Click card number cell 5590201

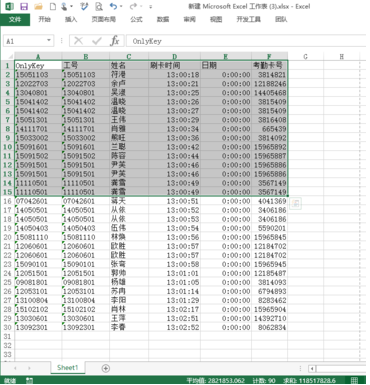(269, 228)
